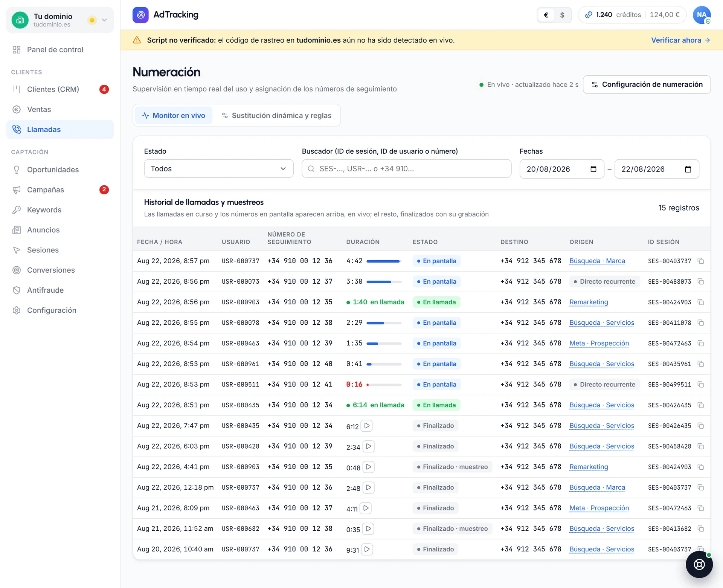Expand the Tu dominio domain switcher

coord(60,20)
